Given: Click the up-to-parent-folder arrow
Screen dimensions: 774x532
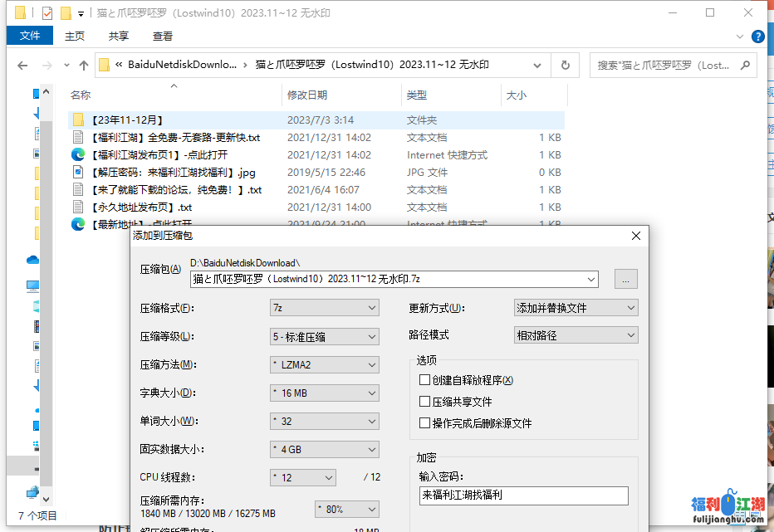Looking at the screenshot, I should click(x=83, y=65).
